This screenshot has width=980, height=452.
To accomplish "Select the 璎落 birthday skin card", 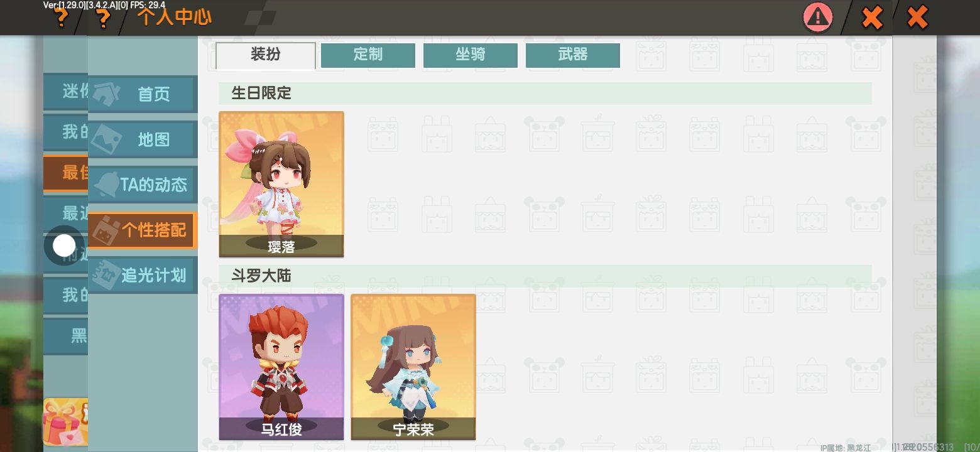I will point(281,185).
